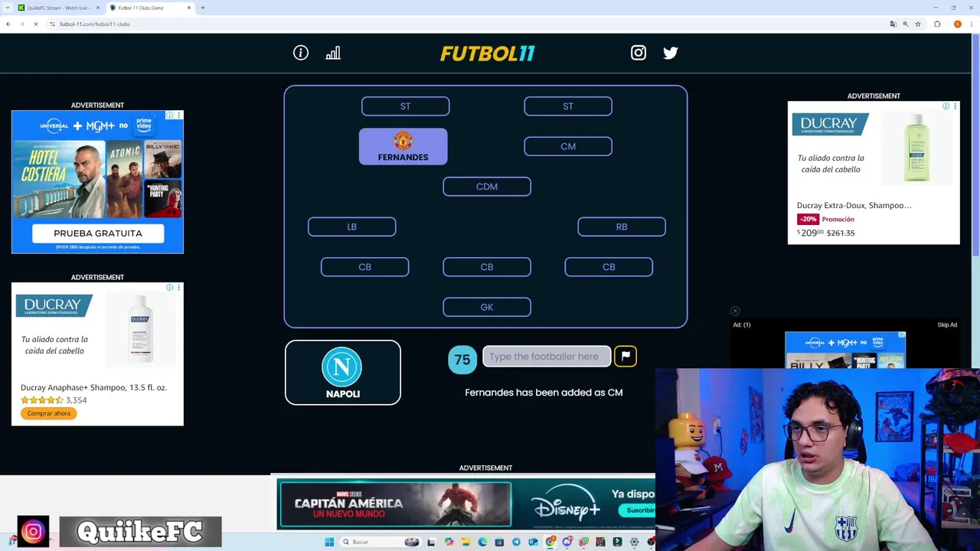Open browser extensions menu

pos(937,24)
